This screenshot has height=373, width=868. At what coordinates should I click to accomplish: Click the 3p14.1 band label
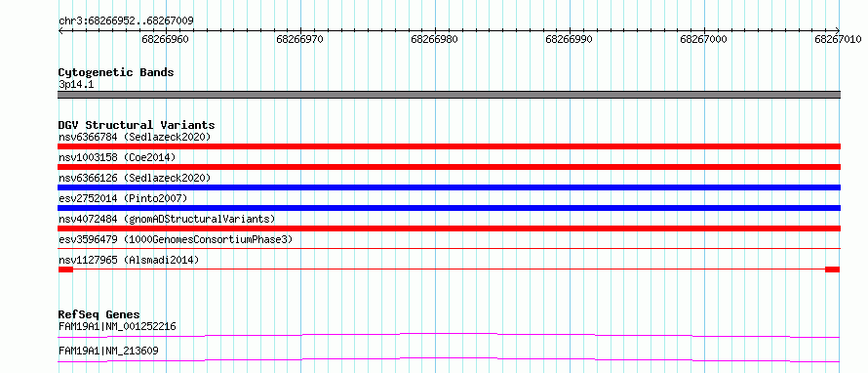pyautogui.click(x=75, y=85)
